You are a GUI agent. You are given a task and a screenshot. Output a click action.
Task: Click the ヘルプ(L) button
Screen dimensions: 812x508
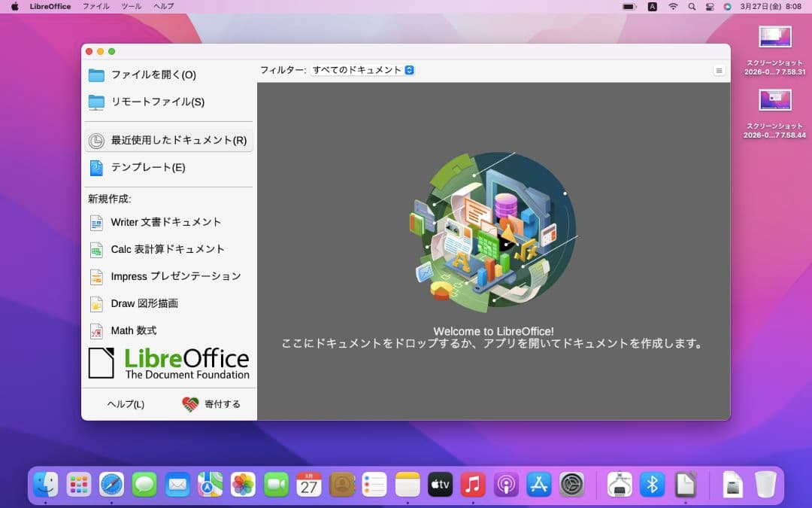click(x=126, y=404)
